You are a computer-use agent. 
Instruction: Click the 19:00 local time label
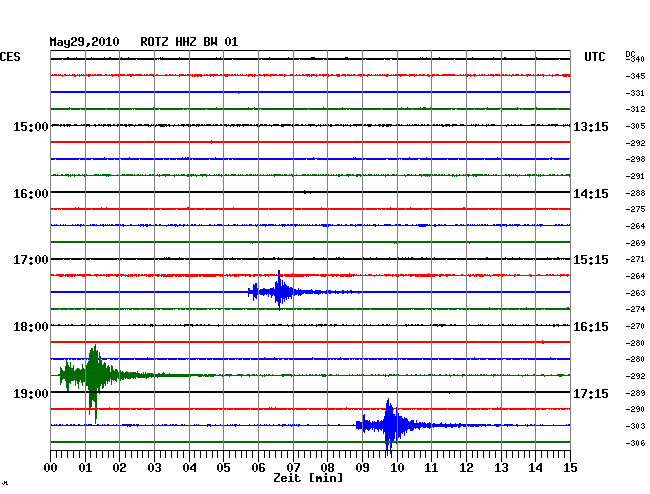pos(31,393)
